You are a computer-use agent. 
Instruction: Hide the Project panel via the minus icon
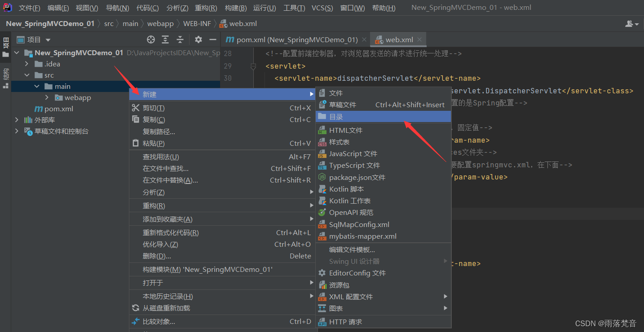[x=212, y=39]
